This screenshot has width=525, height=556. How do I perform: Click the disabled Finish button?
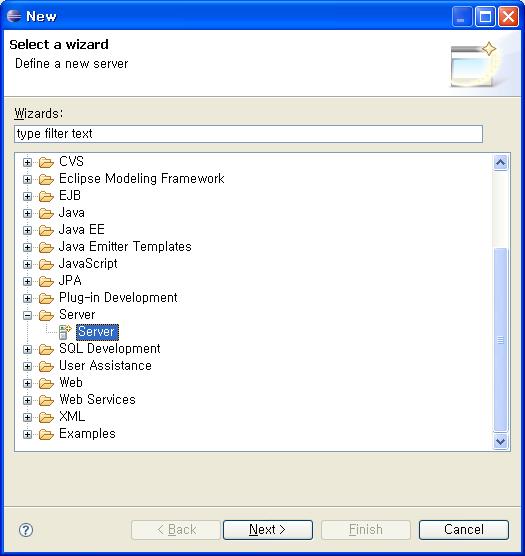click(366, 530)
